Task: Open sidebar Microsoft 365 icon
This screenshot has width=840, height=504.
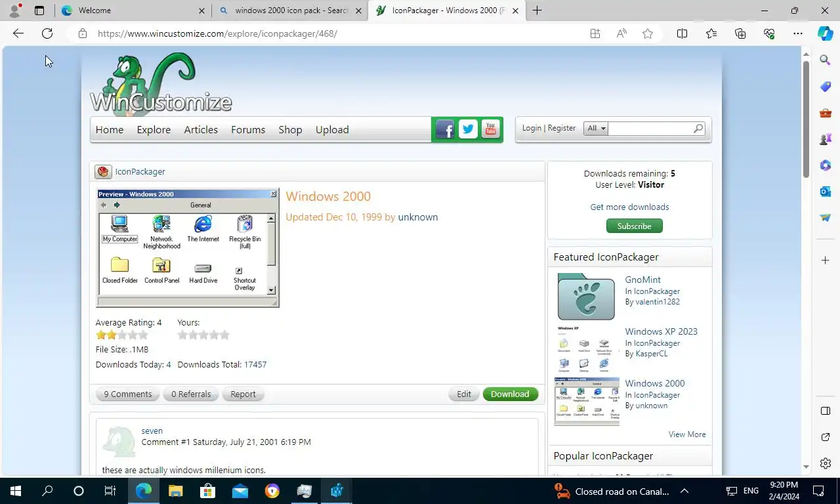Action: (x=826, y=165)
